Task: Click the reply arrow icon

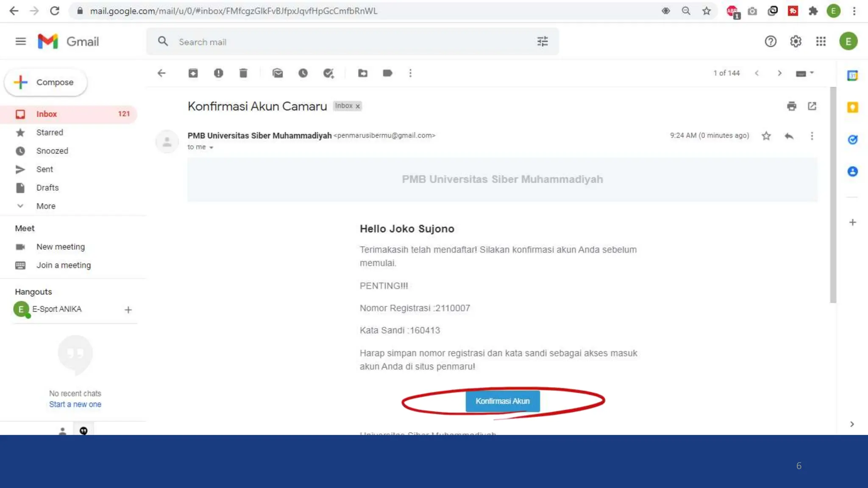Action: [x=789, y=136]
